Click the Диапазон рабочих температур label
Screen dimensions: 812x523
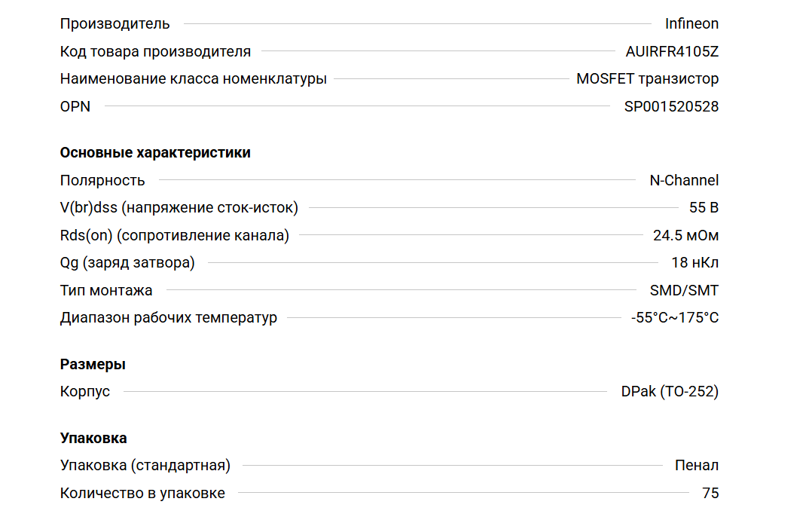(168, 317)
